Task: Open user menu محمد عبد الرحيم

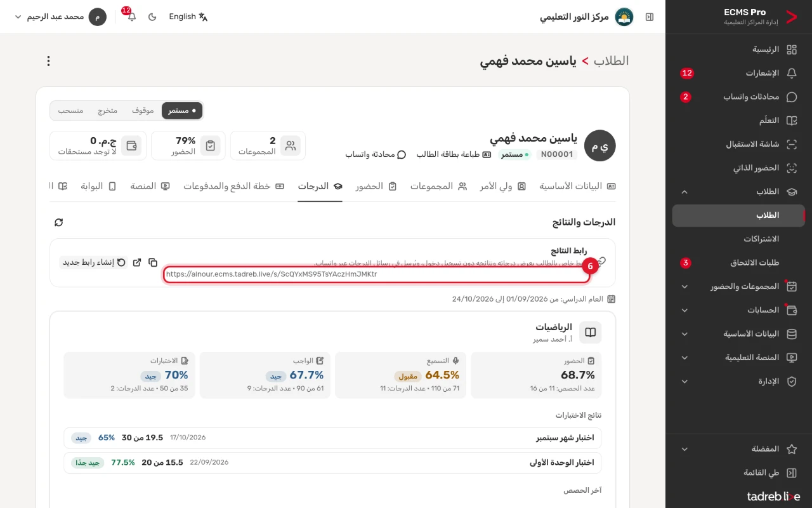Action: pos(60,17)
